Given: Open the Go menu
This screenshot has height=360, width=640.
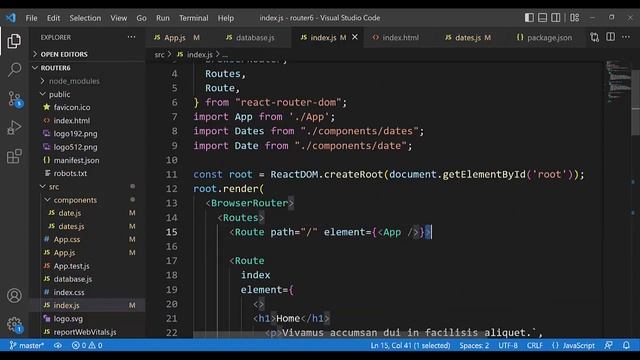Looking at the screenshot, I should pos(141,18).
